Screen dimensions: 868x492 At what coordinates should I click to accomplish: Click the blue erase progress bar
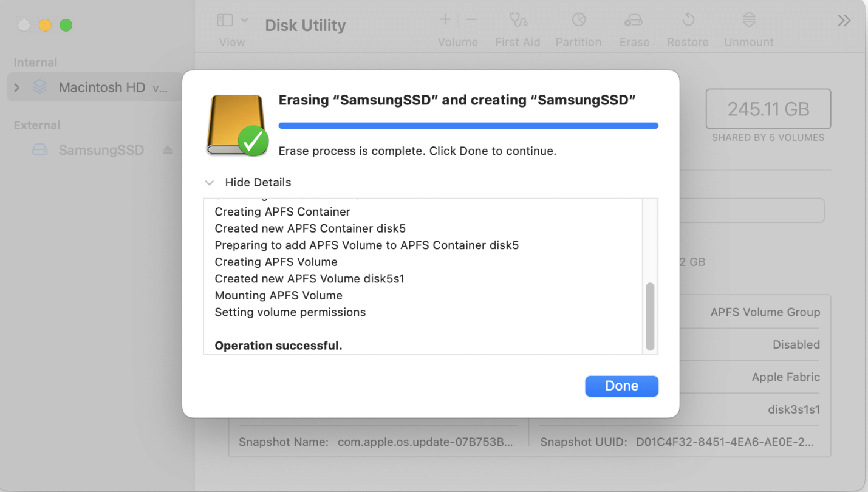pyautogui.click(x=468, y=125)
